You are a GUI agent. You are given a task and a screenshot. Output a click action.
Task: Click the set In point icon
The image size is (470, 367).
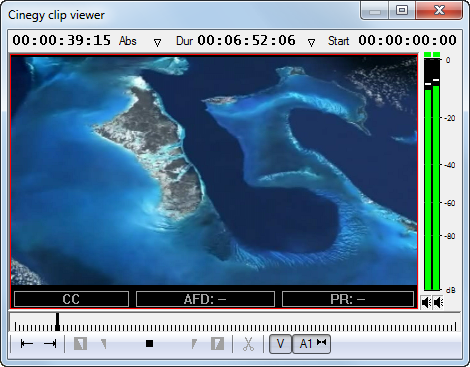pos(80,343)
